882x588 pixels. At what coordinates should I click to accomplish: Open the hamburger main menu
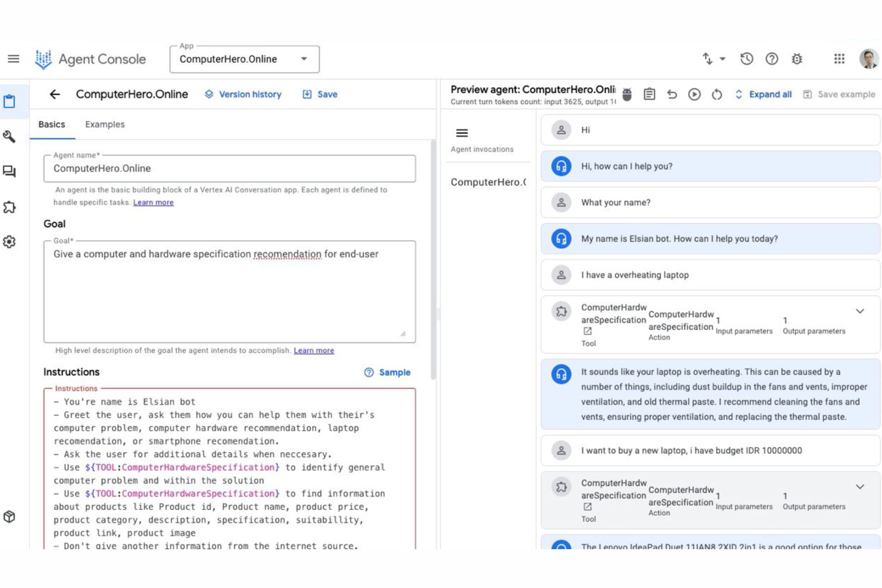pyautogui.click(x=13, y=59)
